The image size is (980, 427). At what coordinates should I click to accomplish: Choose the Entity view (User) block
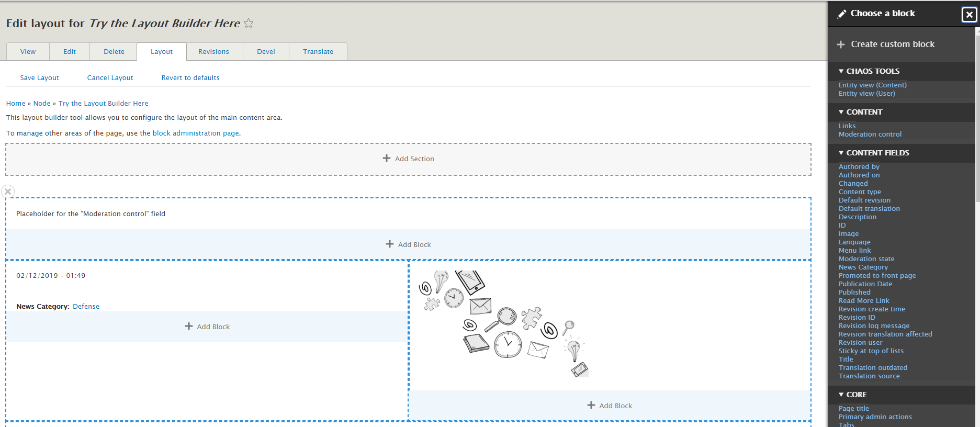tap(867, 94)
